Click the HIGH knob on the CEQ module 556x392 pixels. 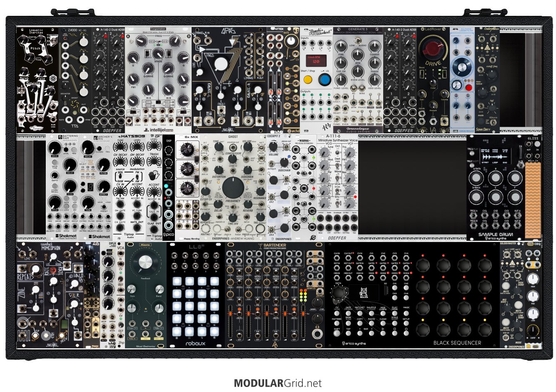[x=533, y=279]
